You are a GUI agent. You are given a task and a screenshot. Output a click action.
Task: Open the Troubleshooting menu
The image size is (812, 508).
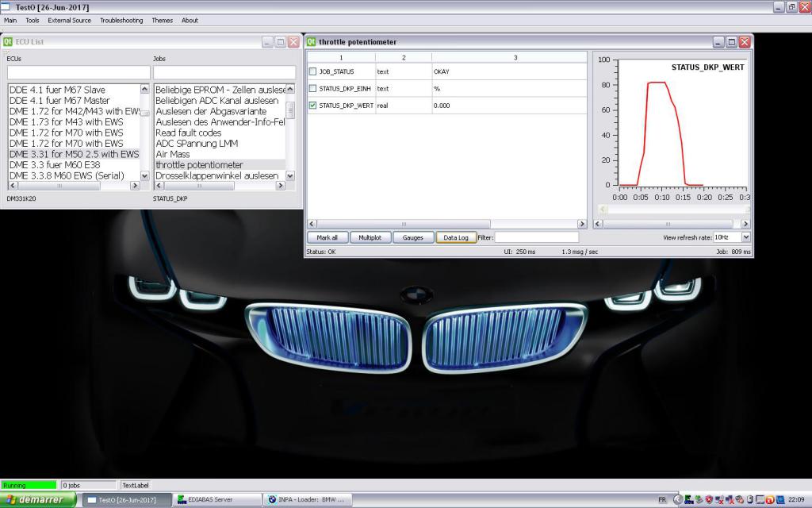coord(121,20)
